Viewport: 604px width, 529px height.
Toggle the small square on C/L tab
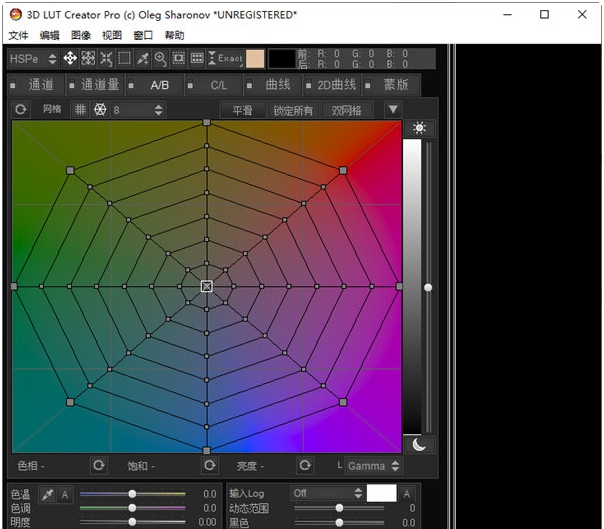pyautogui.click(x=190, y=85)
